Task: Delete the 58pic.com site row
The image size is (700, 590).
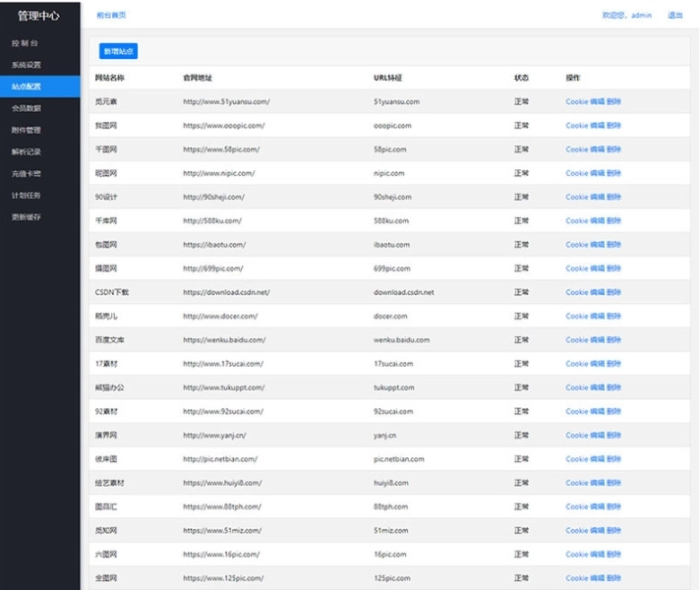Action: click(613, 149)
